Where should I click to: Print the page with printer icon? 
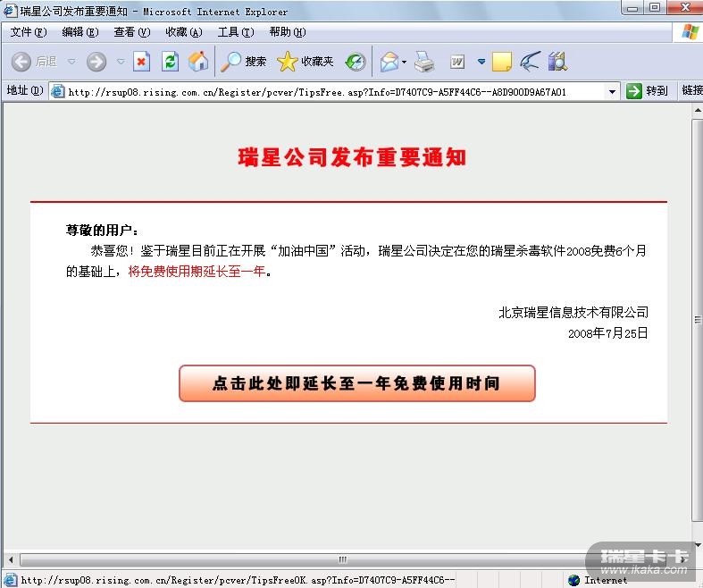(x=424, y=62)
